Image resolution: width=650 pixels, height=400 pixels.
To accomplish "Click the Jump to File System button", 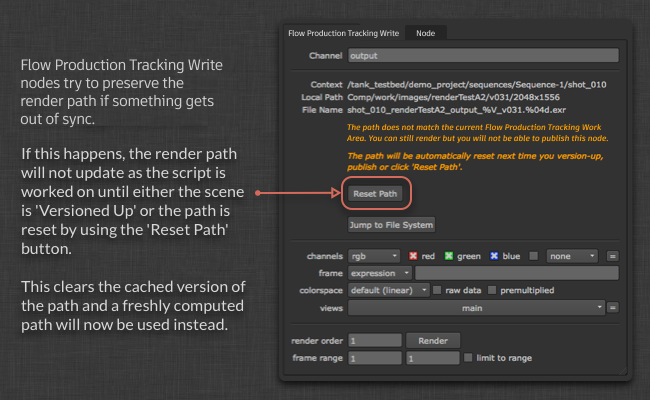I will pos(391,225).
